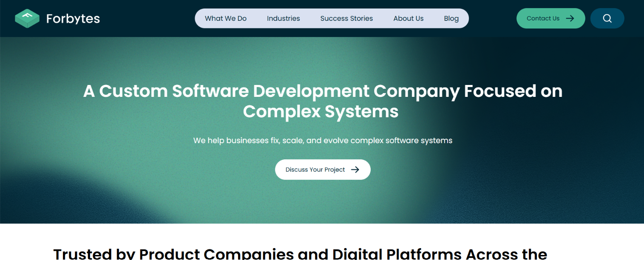
Task: Click the Discuss Your Project button
Action: 323,170
